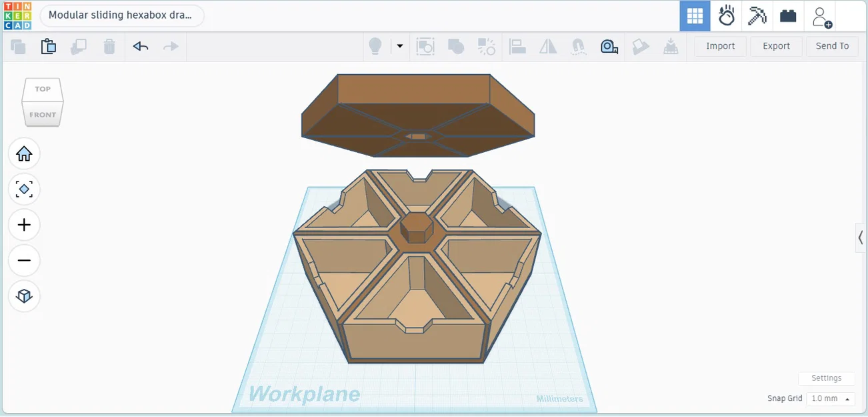Click the Align tool icon
Viewport: 868px width, 417px height.
tap(517, 47)
